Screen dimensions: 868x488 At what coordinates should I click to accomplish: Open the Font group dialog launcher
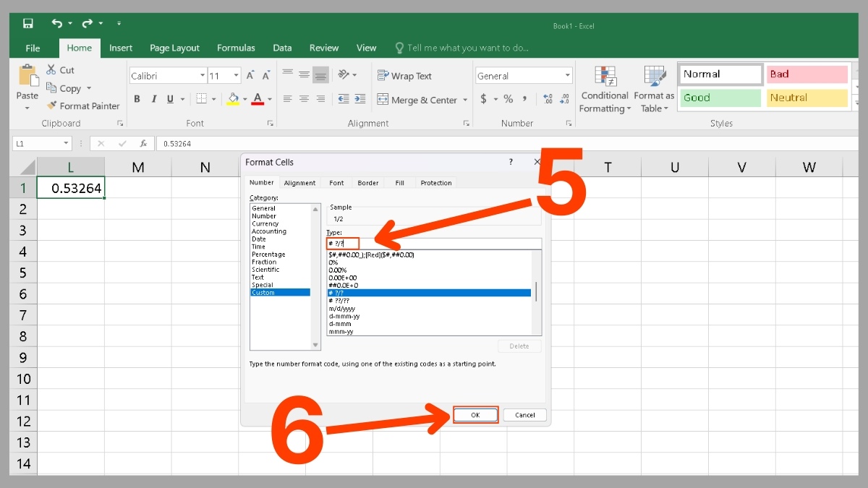(x=270, y=124)
